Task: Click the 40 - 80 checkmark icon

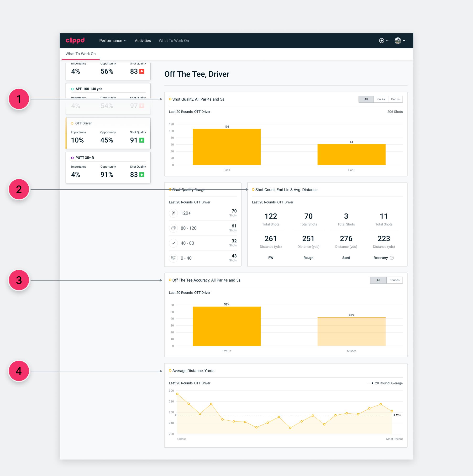Action: 173,243
